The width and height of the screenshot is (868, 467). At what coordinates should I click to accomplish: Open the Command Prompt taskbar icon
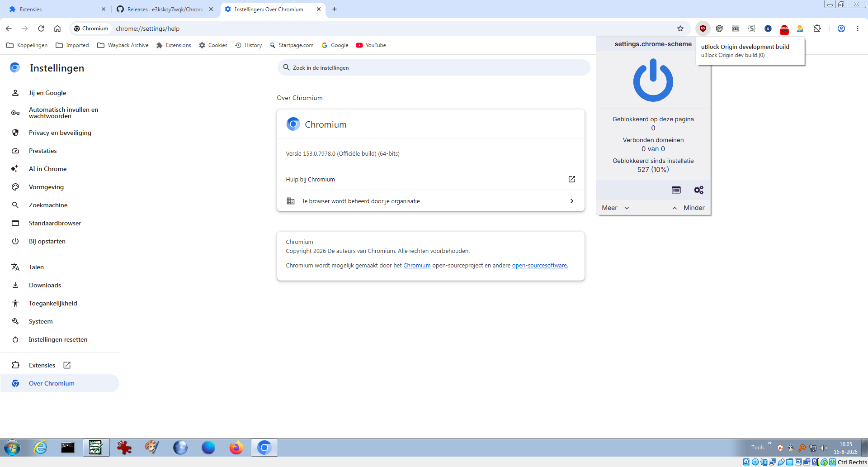[68, 448]
